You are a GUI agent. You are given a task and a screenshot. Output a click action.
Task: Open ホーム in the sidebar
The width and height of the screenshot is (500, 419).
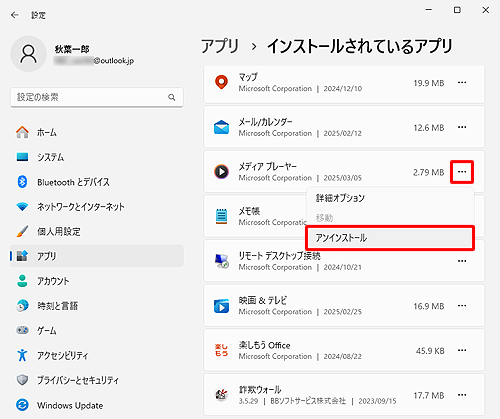click(x=97, y=132)
